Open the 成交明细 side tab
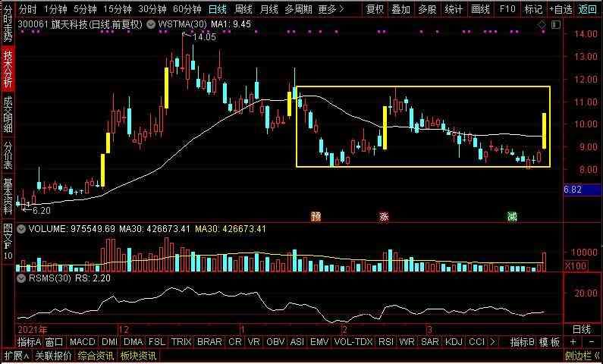Viewport: 603px width, 364px height. [8, 114]
